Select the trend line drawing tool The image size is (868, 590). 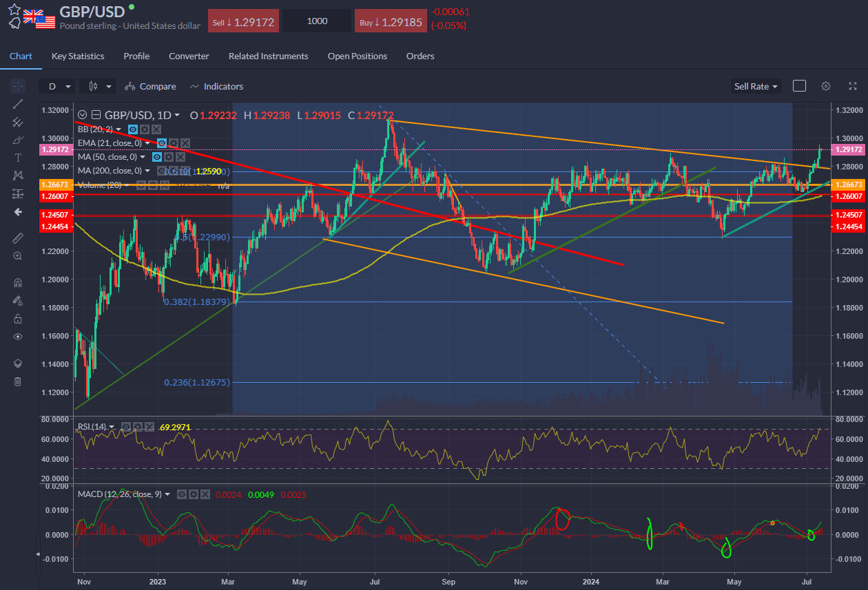click(x=18, y=104)
